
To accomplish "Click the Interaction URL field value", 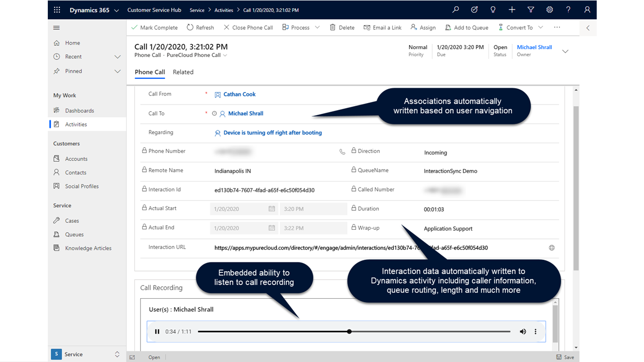I will [351, 248].
